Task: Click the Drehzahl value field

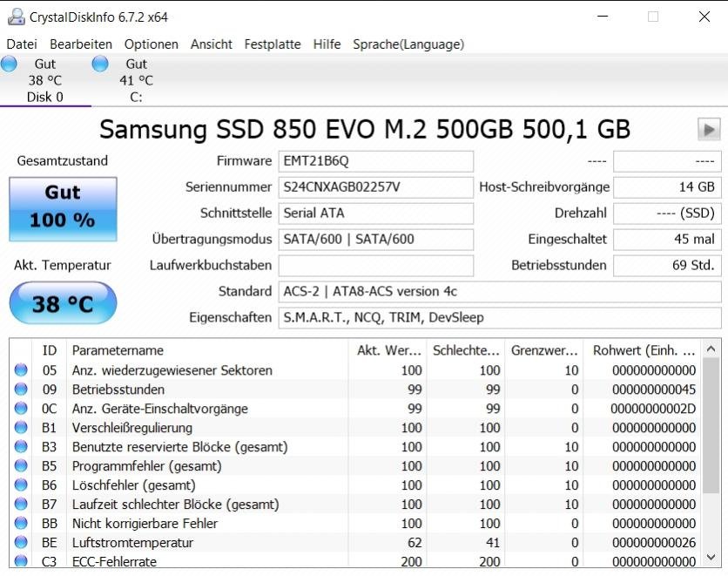Action: click(667, 213)
